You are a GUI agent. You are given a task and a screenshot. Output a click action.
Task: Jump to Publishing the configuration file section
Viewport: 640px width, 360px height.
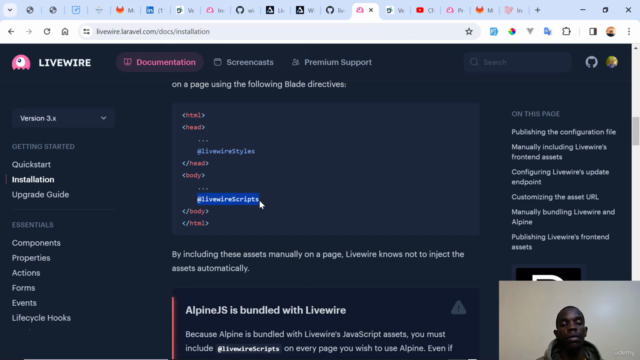564,132
